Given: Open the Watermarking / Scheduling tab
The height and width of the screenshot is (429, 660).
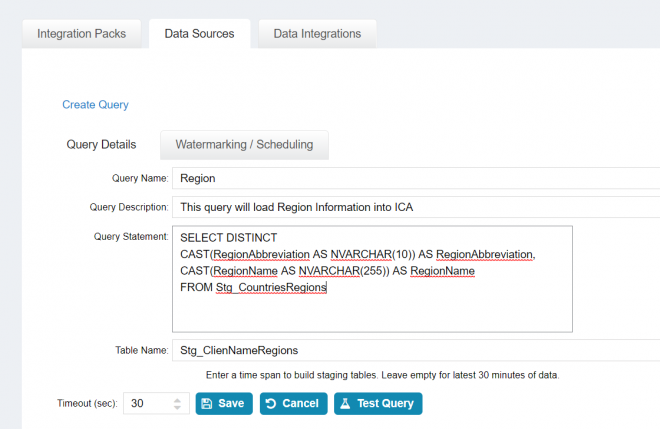Looking at the screenshot, I should pos(244,144).
